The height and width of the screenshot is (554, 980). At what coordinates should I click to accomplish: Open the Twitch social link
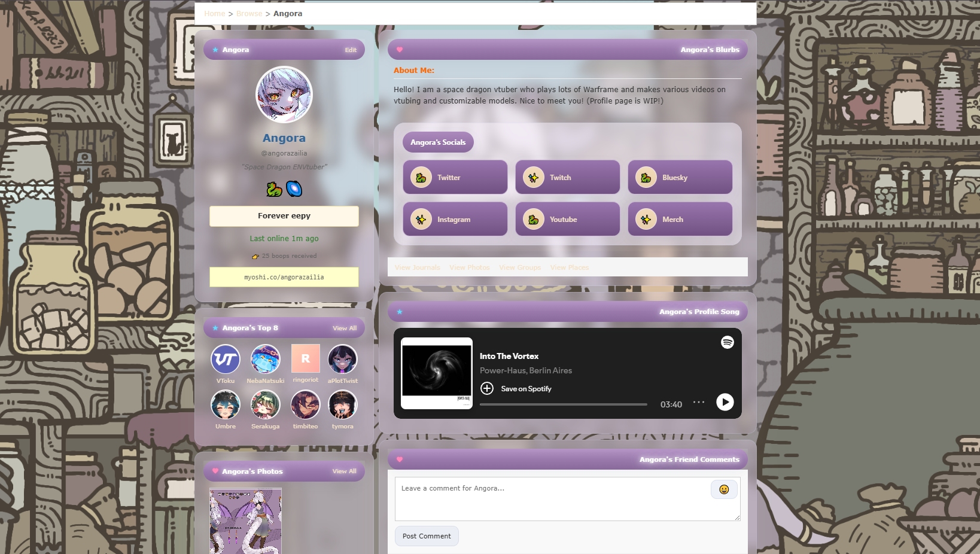pyautogui.click(x=567, y=177)
